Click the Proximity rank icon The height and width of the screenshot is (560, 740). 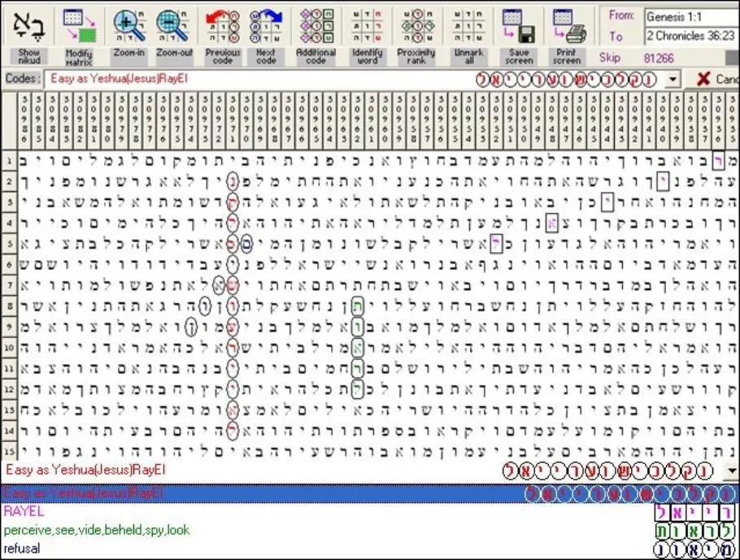pos(417,27)
